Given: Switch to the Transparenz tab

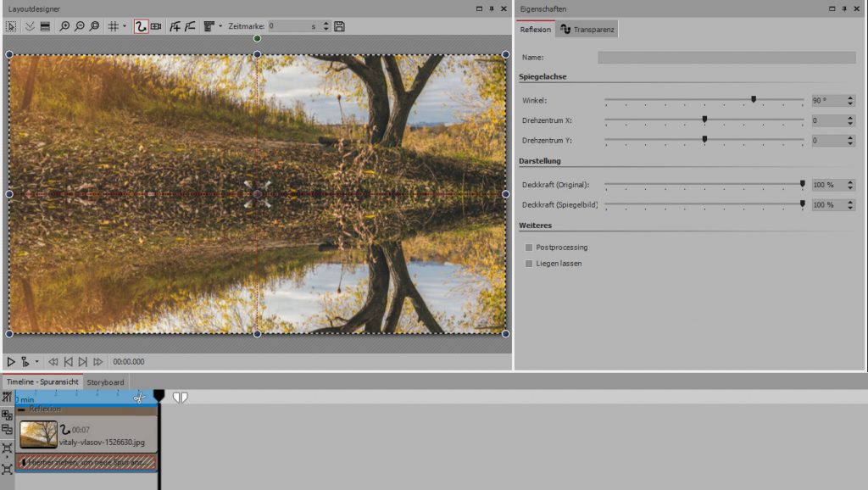Looking at the screenshot, I should click(587, 30).
